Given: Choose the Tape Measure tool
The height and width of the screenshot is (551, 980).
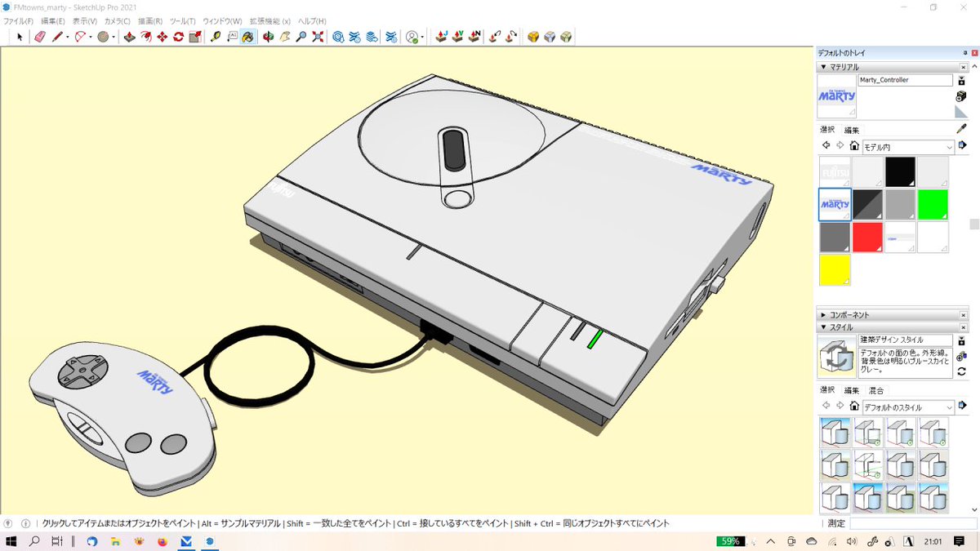Looking at the screenshot, I should click(216, 37).
